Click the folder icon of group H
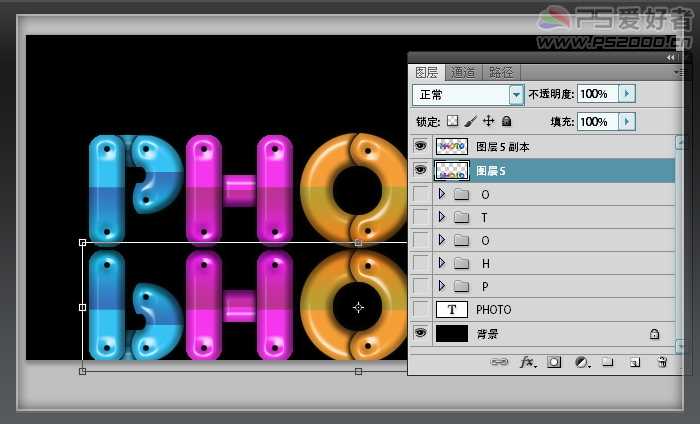Screen dimensions: 700x424 tap(462, 263)
